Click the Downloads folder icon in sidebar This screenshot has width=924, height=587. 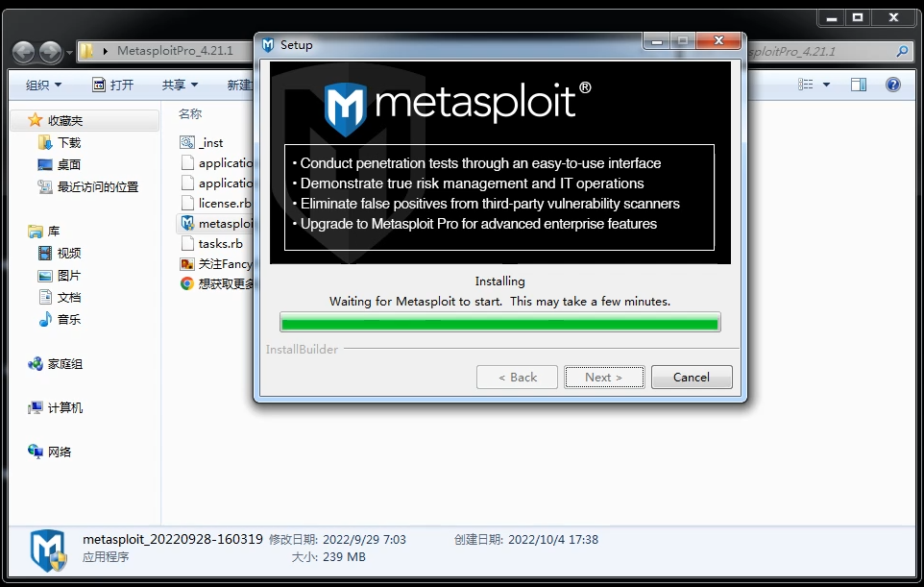pos(45,142)
